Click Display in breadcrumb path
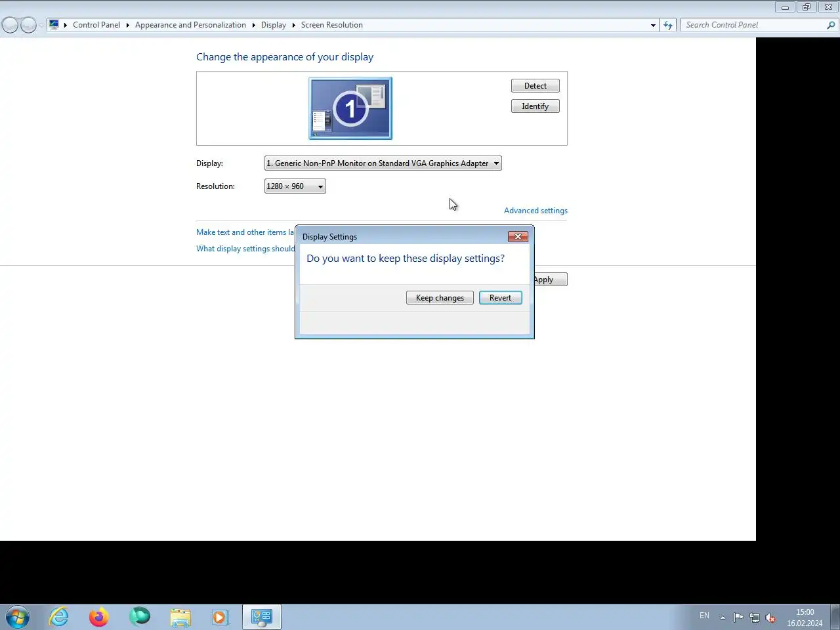The height and width of the screenshot is (630, 840). pos(274,25)
